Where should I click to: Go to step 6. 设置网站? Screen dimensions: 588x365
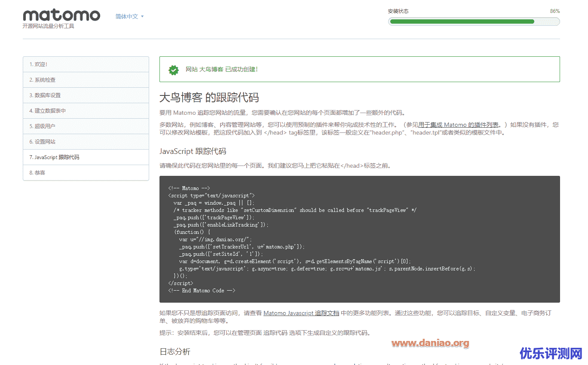point(86,142)
